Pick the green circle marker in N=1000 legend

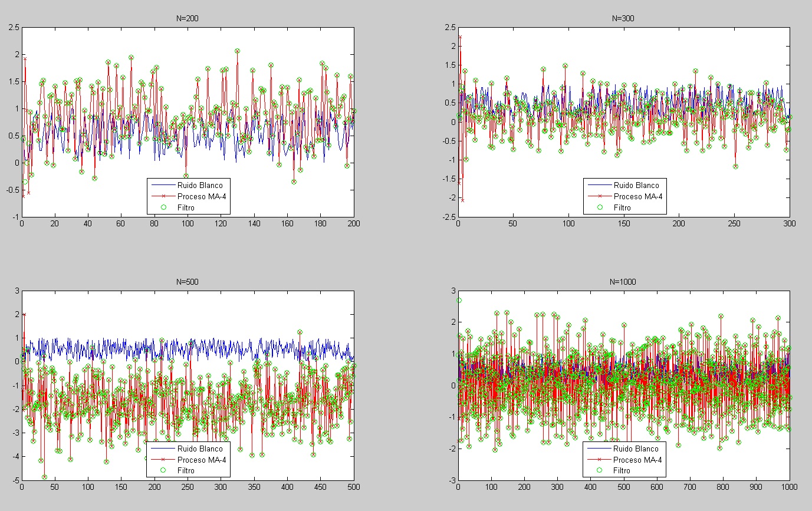pyautogui.click(x=600, y=471)
